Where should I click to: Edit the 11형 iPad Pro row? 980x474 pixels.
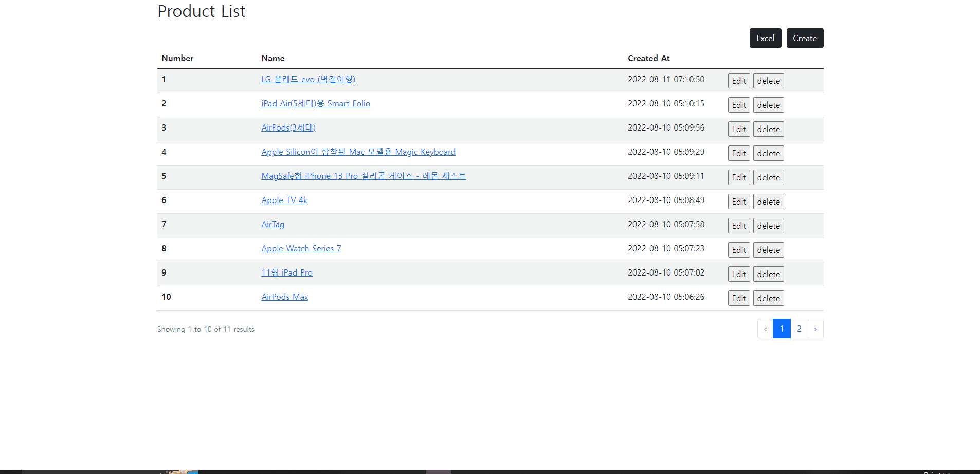(739, 274)
